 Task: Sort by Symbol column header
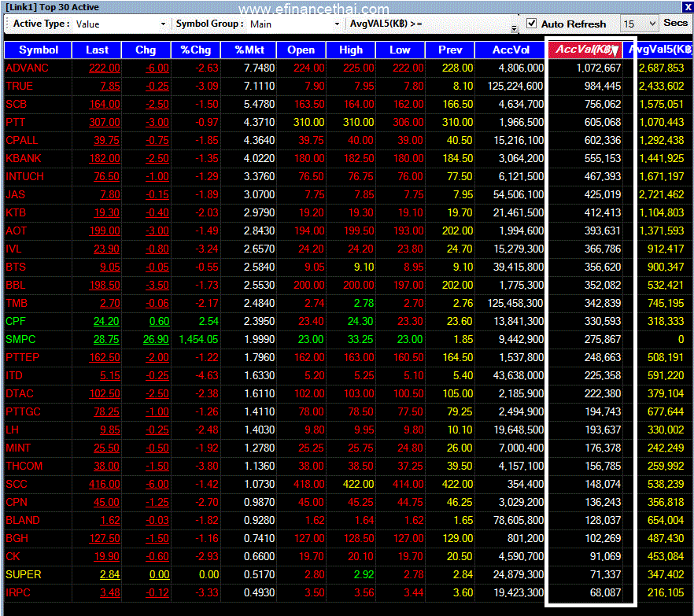38,50
